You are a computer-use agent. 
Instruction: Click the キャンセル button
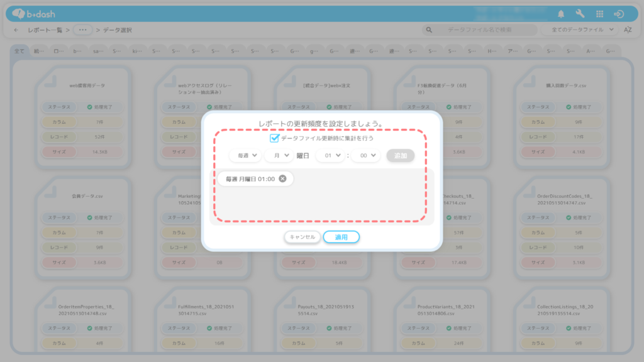303,237
